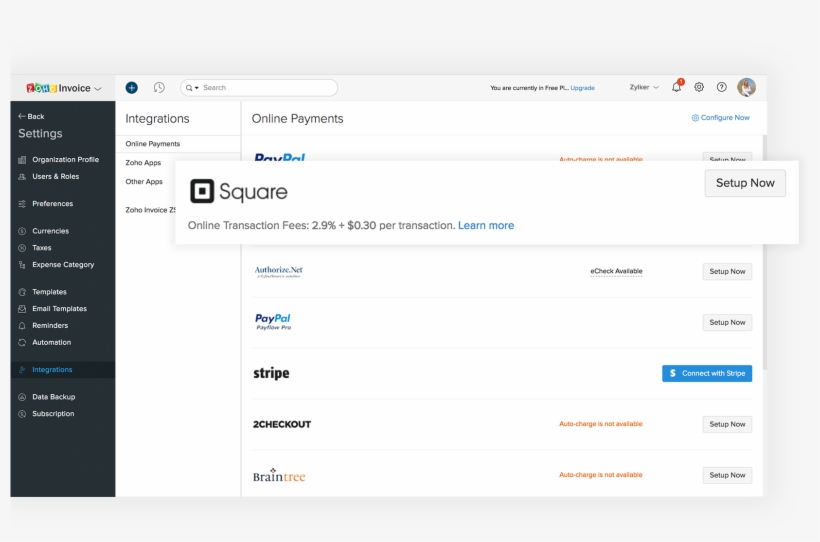Open the user profile avatar
820x542 pixels.
(x=746, y=87)
